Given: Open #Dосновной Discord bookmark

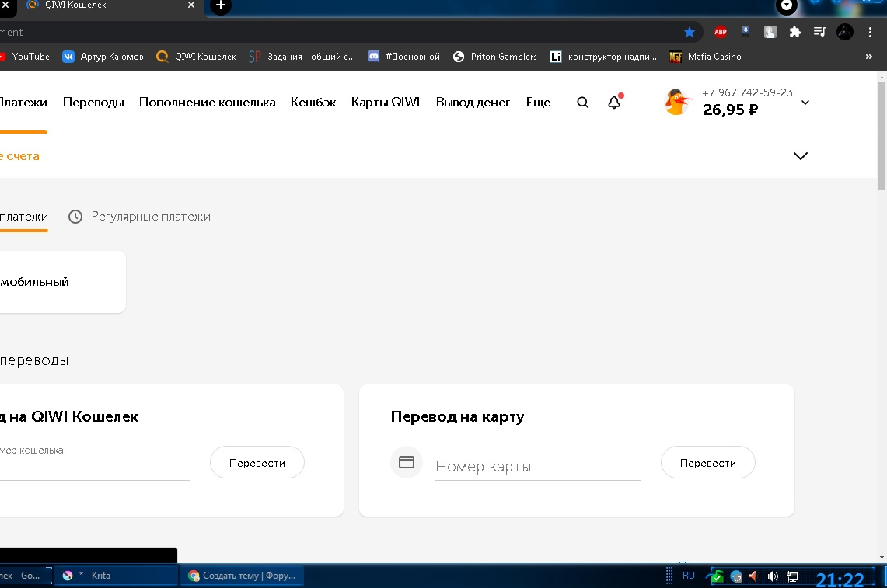Looking at the screenshot, I should (404, 57).
